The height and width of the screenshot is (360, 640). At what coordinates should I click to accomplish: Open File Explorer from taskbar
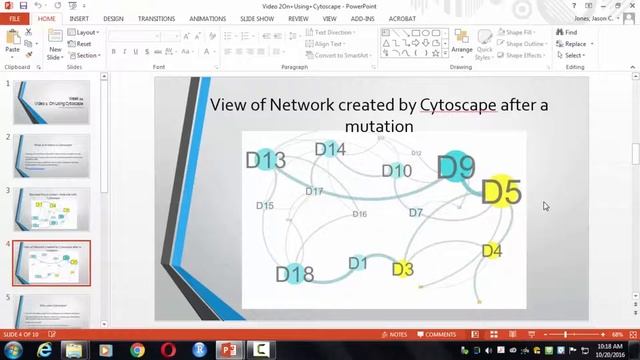click(x=75, y=350)
